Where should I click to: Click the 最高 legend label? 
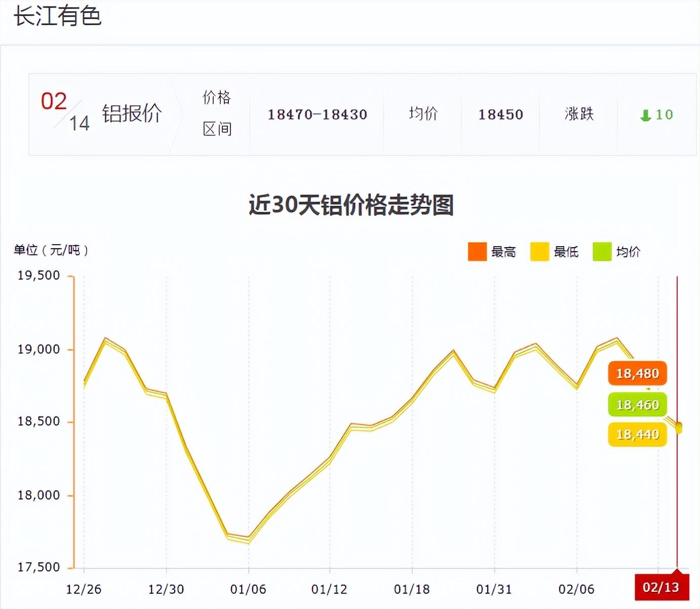coord(503,252)
